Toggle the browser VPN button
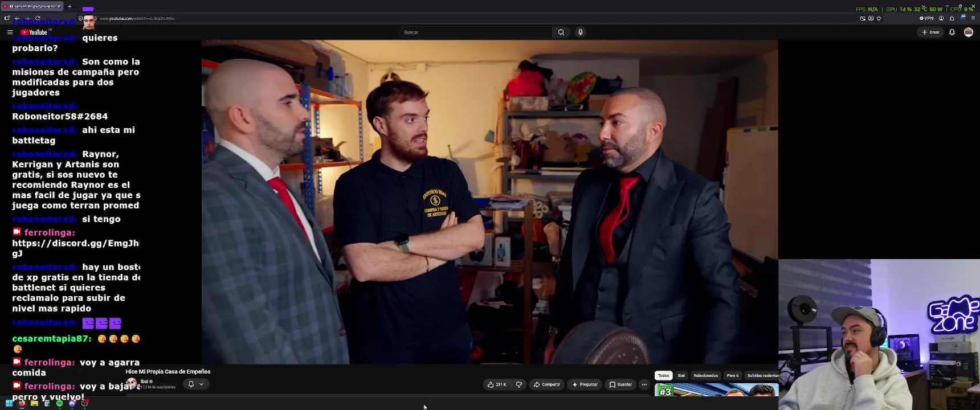This screenshot has width=980, height=410. click(x=927, y=18)
